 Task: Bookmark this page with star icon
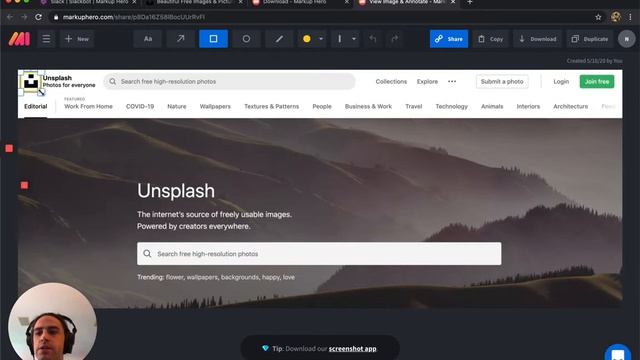[x=598, y=17]
